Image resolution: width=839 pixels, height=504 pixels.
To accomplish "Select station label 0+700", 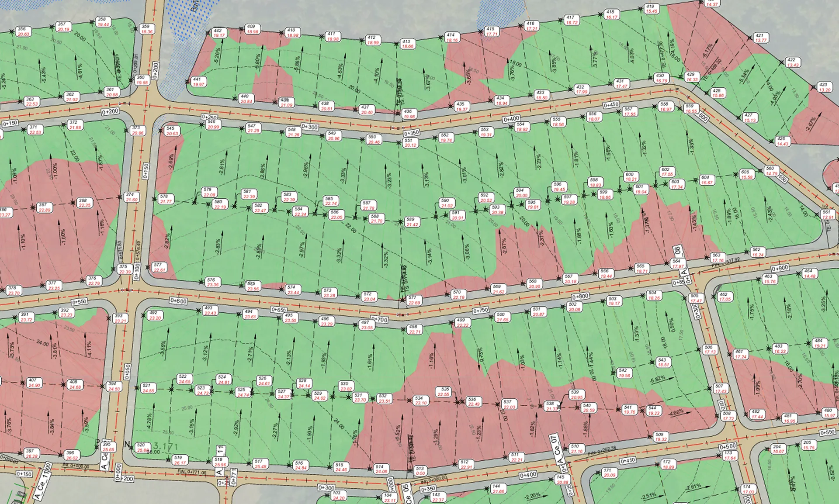I will [x=379, y=320].
